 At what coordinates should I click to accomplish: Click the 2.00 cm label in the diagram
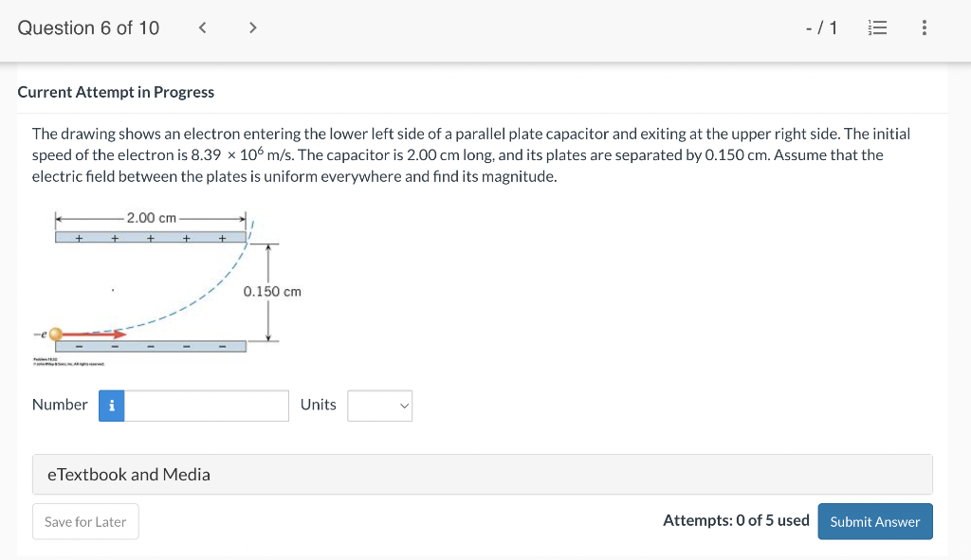pyautogui.click(x=151, y=218)
